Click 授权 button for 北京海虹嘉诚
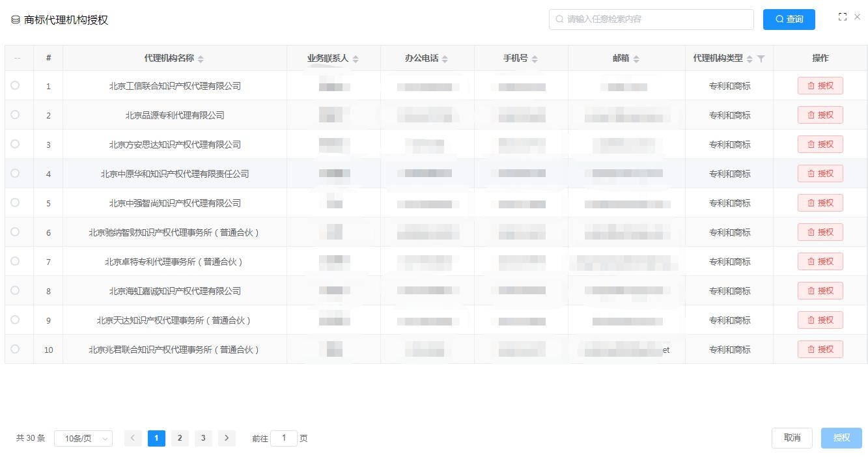This screenshot has width=868, height=457. pyautogui.click(x=820, y=290)
